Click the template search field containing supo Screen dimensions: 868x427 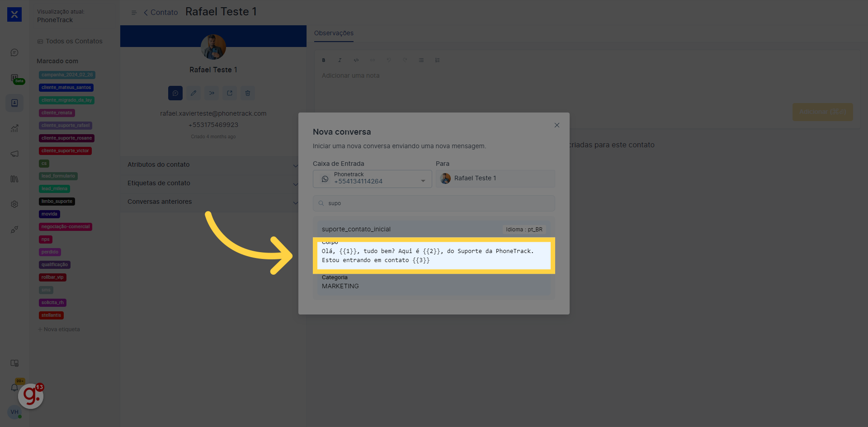click(434, 203)
